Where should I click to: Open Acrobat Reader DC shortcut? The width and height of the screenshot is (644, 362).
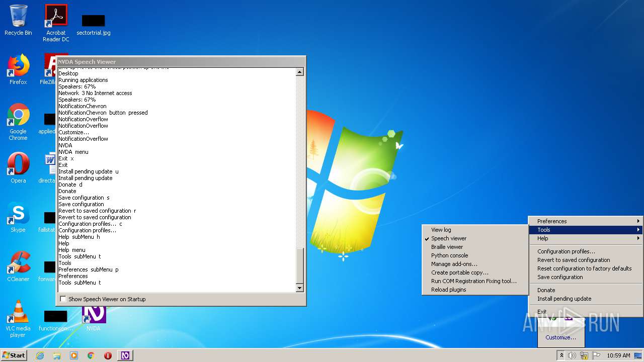(x=56, y=23)
